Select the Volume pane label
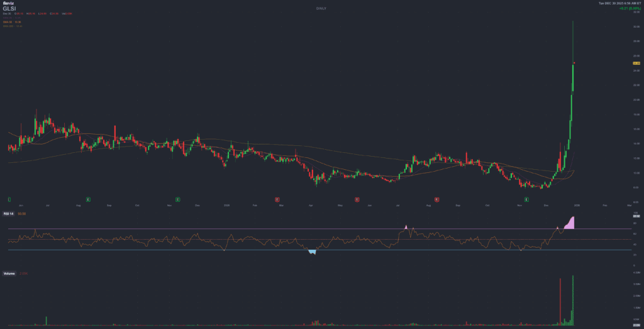Image resolution: width=644 pixels, height=329 pixels. click(9, 273)
